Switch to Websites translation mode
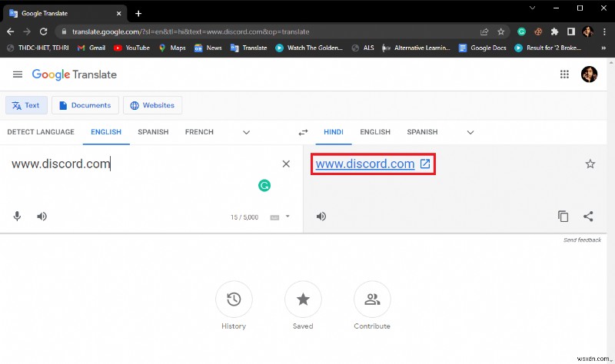 coord(152,105)
